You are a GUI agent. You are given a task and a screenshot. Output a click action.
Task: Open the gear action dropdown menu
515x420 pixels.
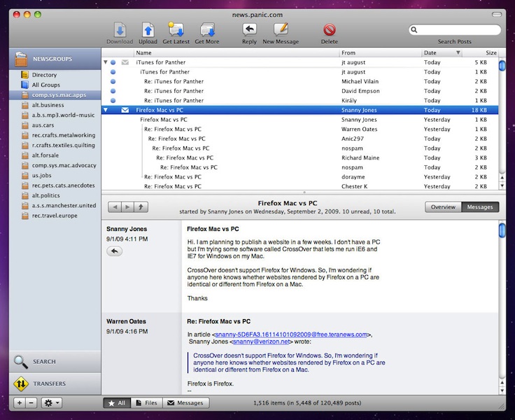pyautogui.click(x=52, y=403)
